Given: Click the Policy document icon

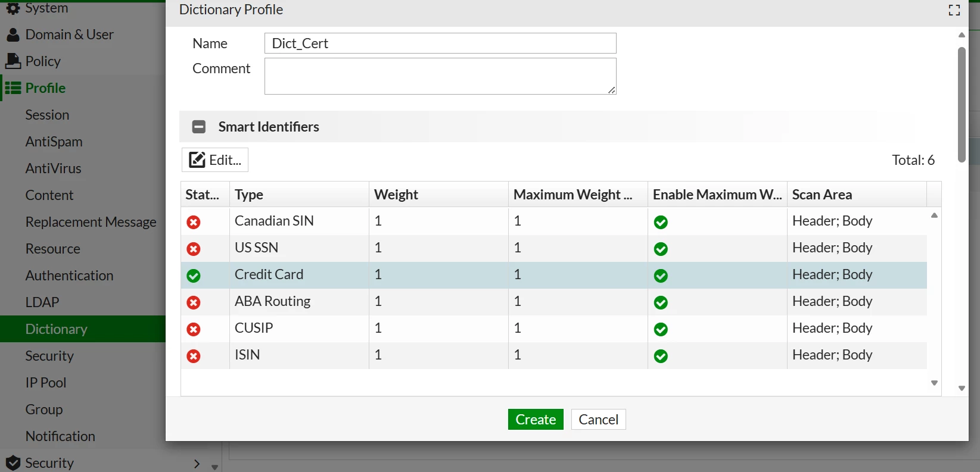Looking at the screenshot, I should point(13,61).
